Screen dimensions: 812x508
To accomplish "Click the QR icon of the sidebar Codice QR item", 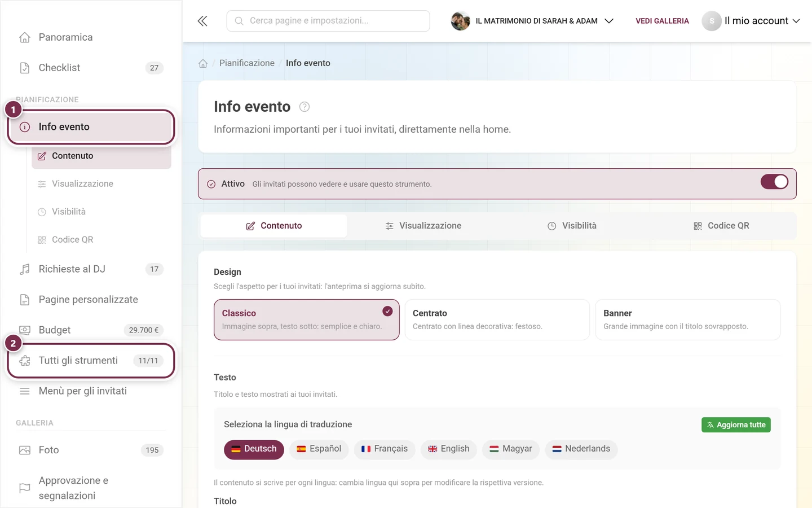I will click(x=42, y=240).
